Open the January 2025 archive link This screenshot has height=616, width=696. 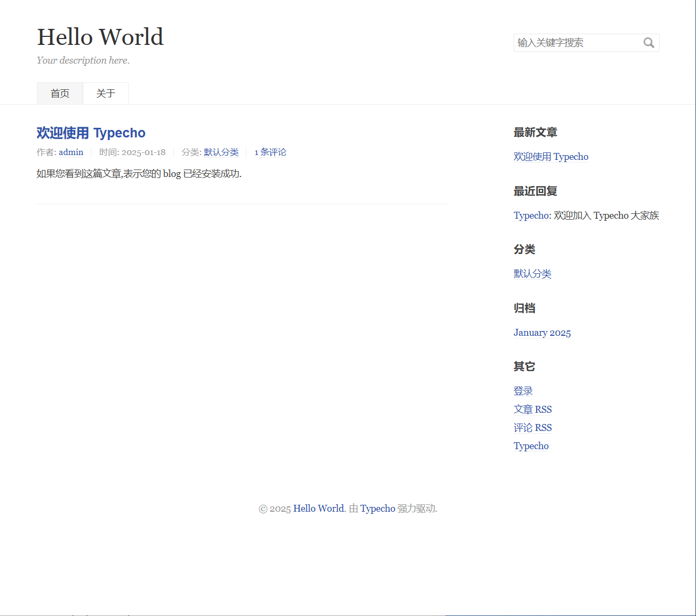tap(542, 333)
